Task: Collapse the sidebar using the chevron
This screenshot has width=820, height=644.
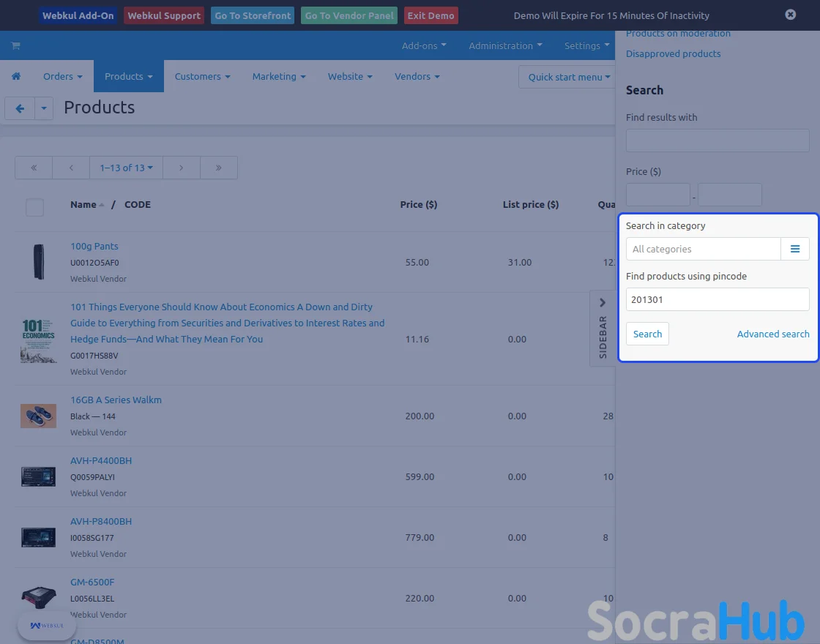Action: click(603, 302)
